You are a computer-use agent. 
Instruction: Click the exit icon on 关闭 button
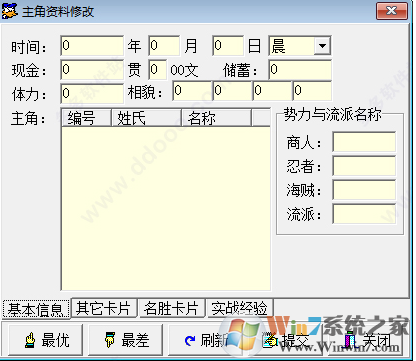pyautogui.click(x=349, y=340)
